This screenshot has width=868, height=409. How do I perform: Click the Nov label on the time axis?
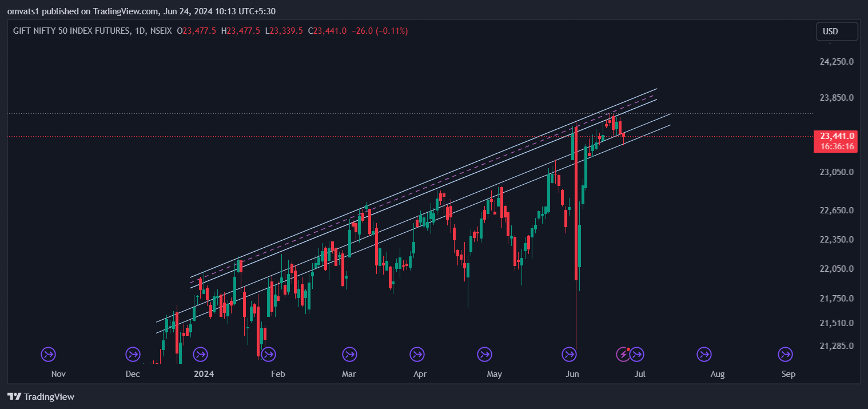tap(58, 374)
